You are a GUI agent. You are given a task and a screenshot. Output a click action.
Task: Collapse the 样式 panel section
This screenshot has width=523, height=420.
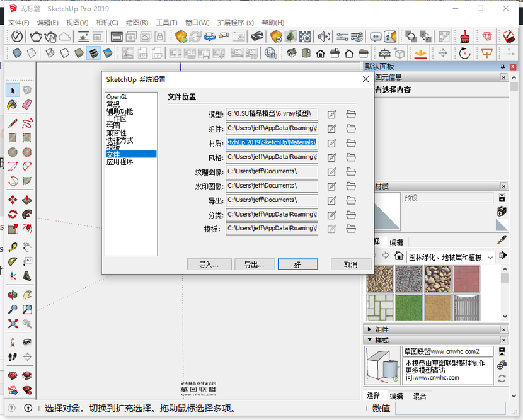[x=369, y=340]
